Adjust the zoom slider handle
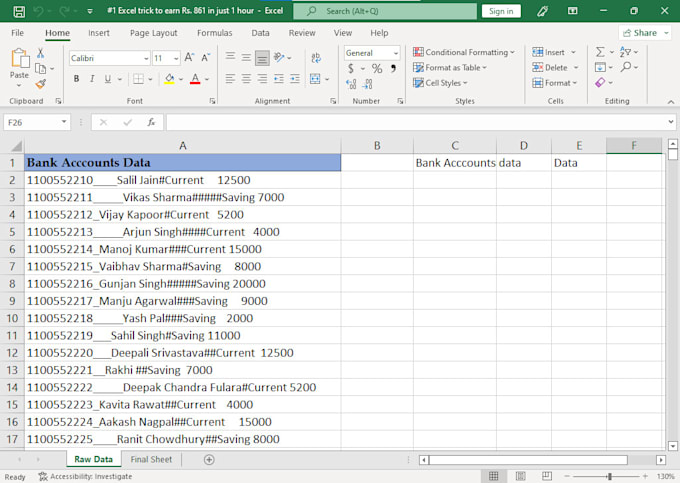 609,476
